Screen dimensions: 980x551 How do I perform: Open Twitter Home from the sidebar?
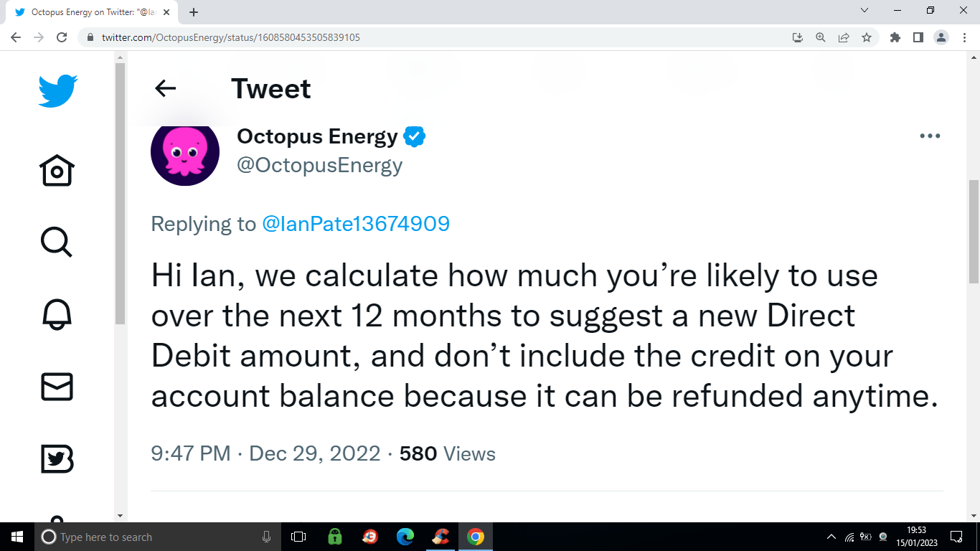coord(57,171)
